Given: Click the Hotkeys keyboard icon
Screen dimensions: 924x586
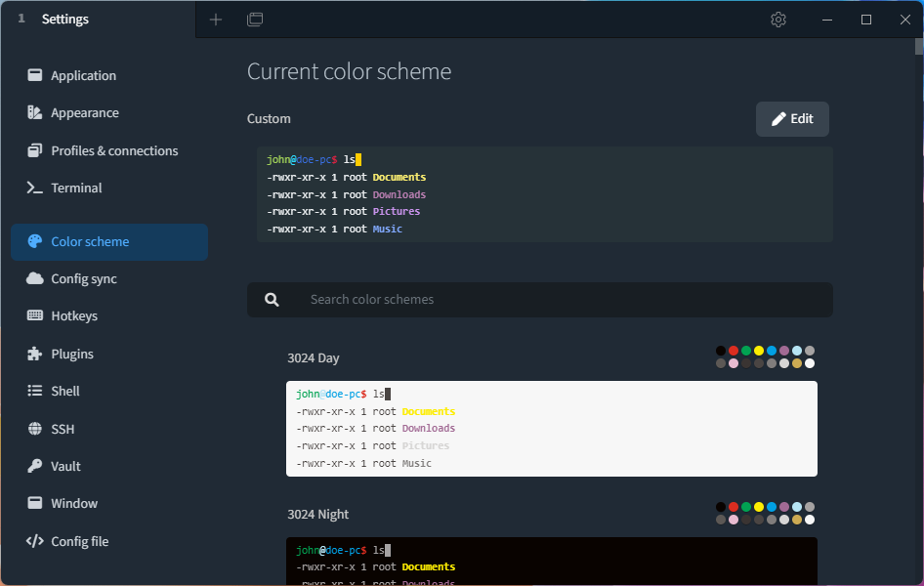Looking at the screenshot, I should click(35, 315).
